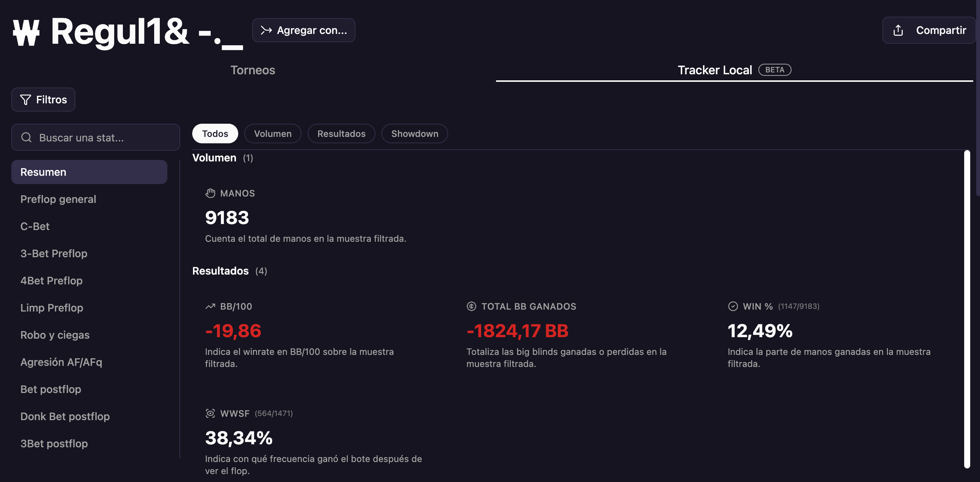The image size is (980, 482).
Task: Click the Compartir button
Action: [x=929, y=30]
